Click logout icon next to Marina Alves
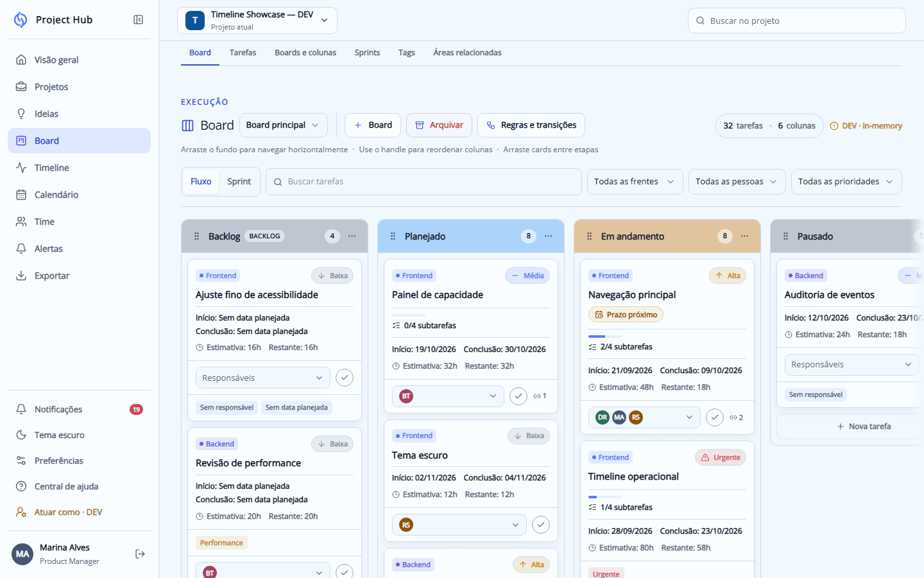 pyautogui.click(x=140, y=554)
